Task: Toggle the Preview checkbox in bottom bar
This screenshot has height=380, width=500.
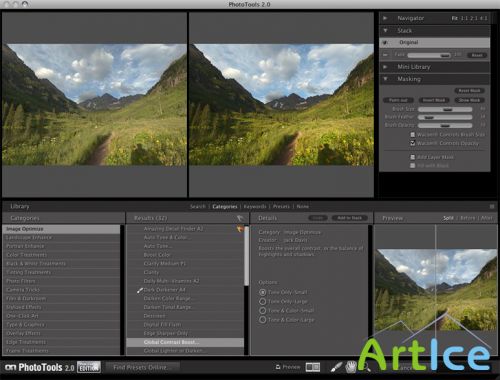Action: click(278, 367)
